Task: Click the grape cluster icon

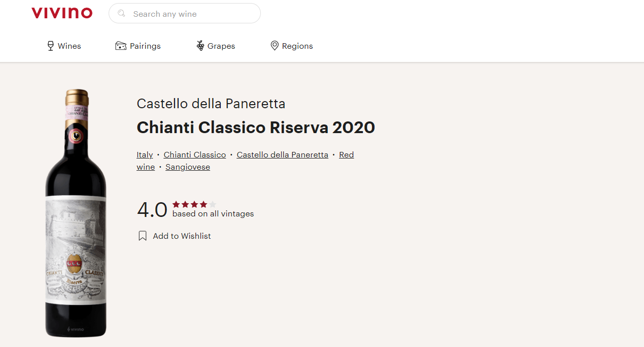Action: [x=200, y=46]
